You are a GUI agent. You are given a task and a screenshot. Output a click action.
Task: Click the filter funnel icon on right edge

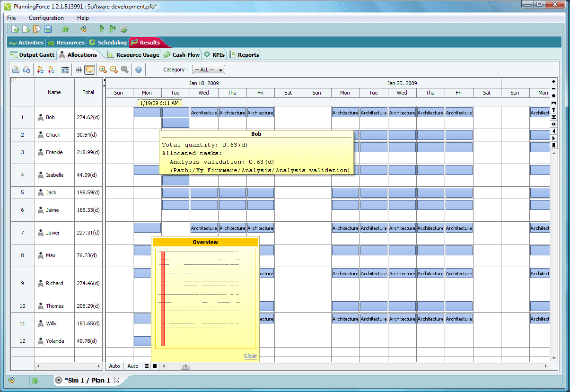pyautogui.click(x=554, y=110)
